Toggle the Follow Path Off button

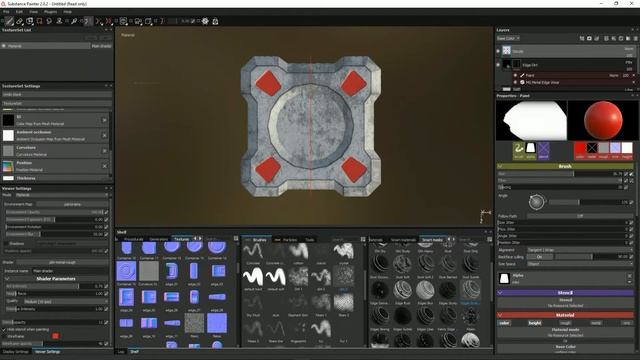(580, 216)
